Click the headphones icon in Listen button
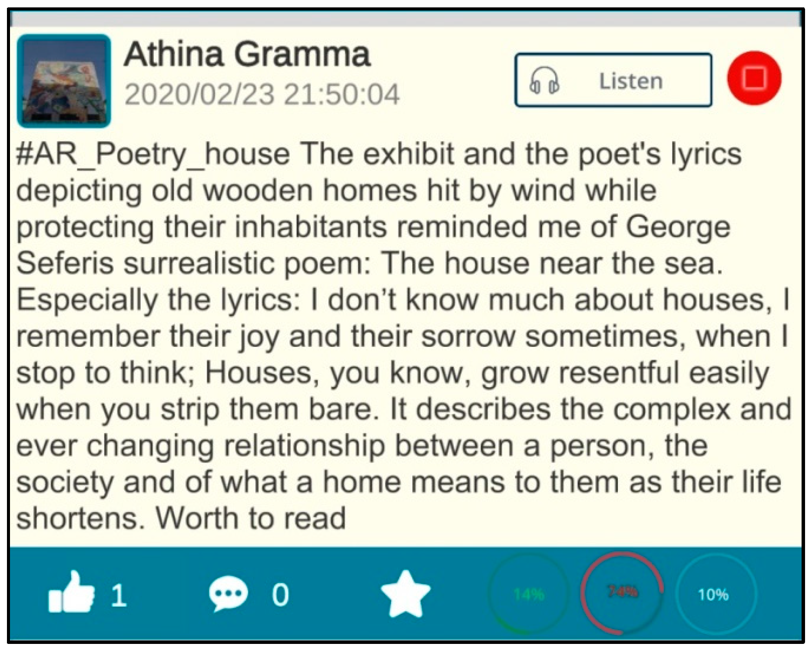 click(x=544, y=80)
